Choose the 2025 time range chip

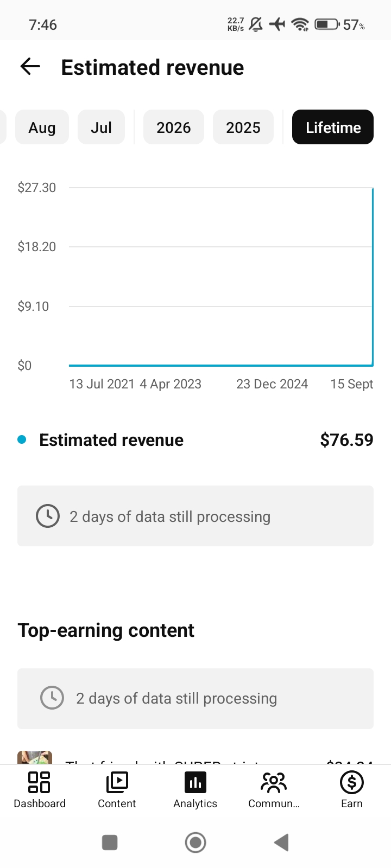[243, 127]
